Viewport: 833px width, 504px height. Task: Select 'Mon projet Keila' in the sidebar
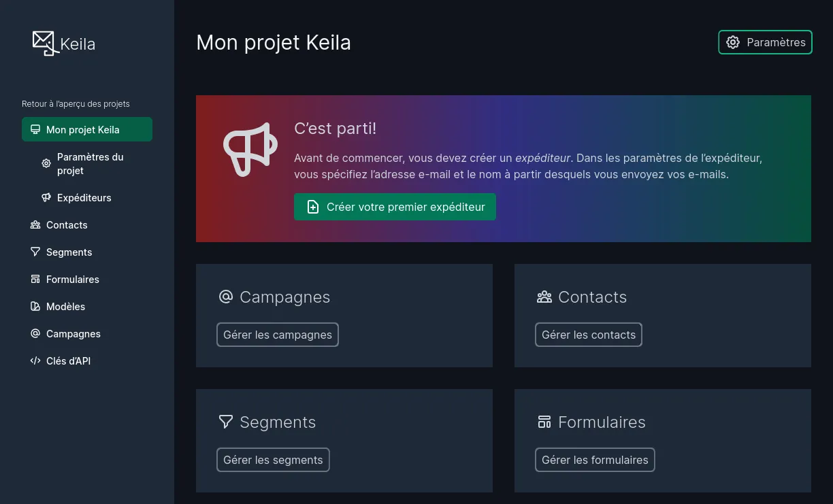click(84, 129)
